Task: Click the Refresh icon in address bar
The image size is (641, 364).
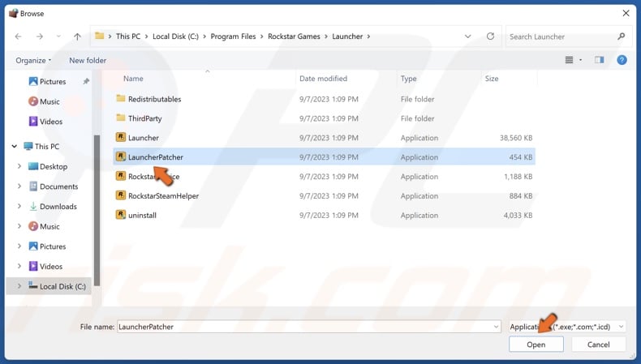Action: 490,36
